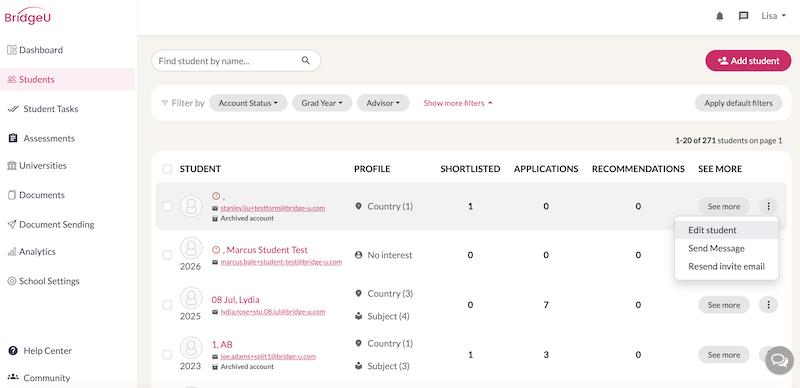The height and width of the screenshot is (388, 800).
Task: Click the Assessments clipboard icon
Action: (x=13, y=138)
